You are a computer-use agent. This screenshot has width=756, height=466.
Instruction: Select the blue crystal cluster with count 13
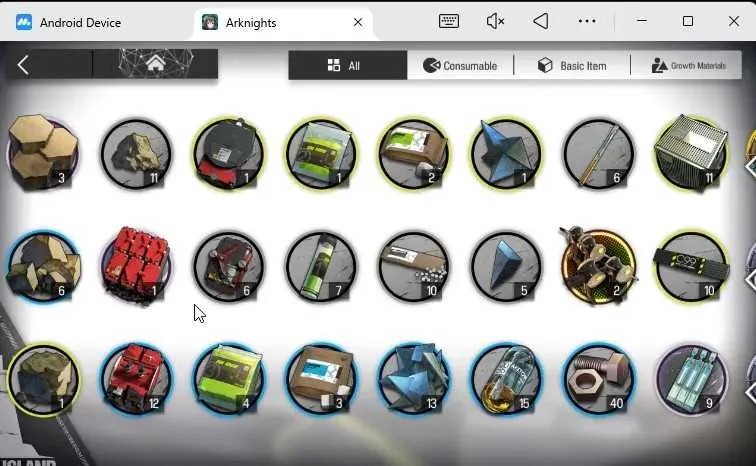tap(414, 379)
